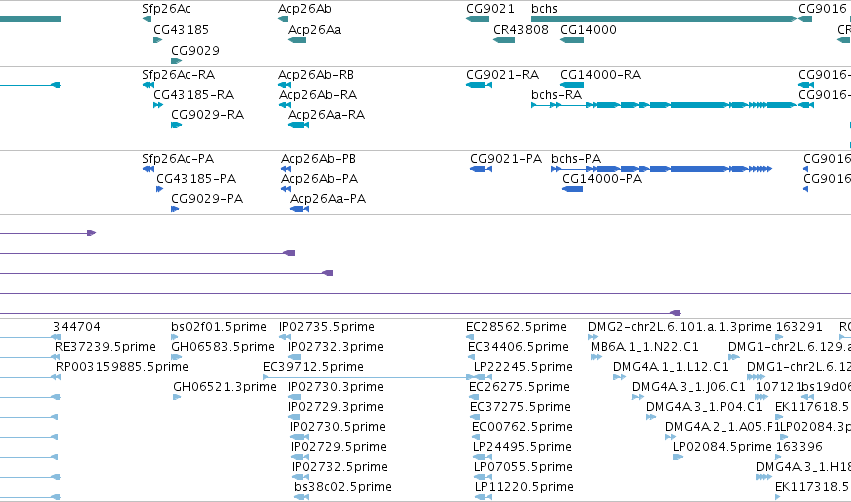Select the GH06521.3prime EST
The width and height of the screenshot is (851, 502).
click(177, 397)
